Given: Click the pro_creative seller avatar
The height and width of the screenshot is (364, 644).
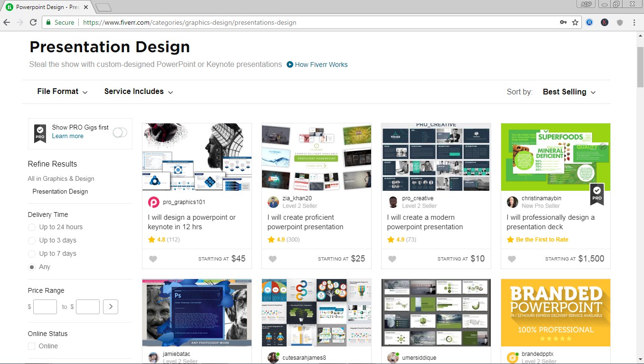Looking at the screenshot, I should point(393,202).
